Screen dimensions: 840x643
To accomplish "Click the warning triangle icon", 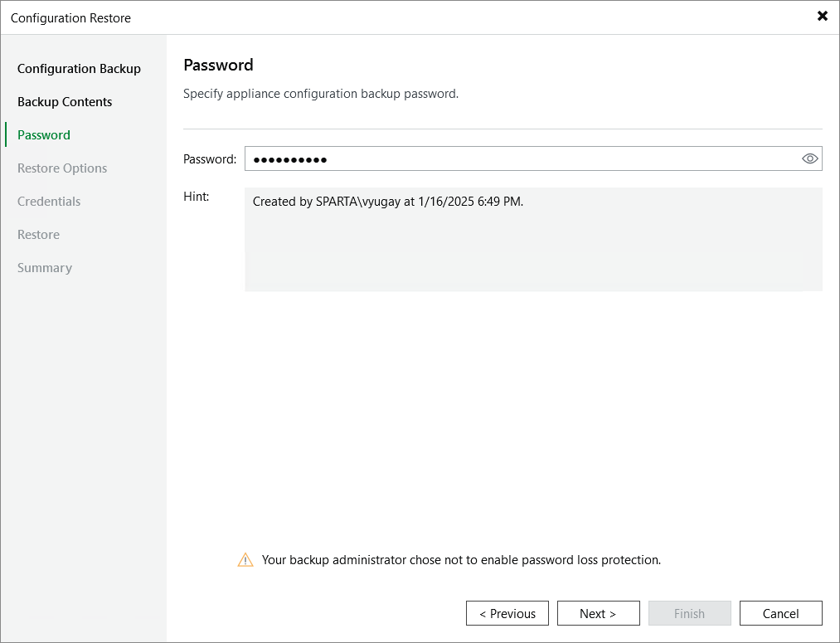I will (x=245, y=559).
